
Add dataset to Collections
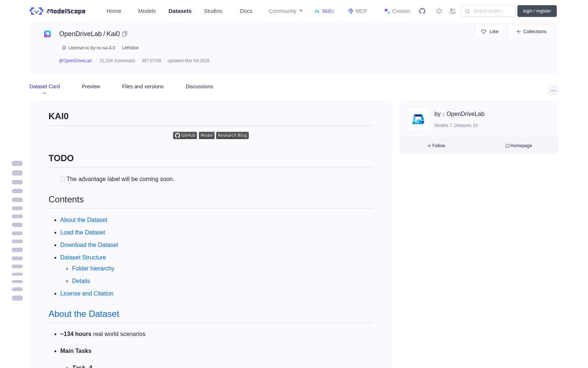[x=531, y=32]
